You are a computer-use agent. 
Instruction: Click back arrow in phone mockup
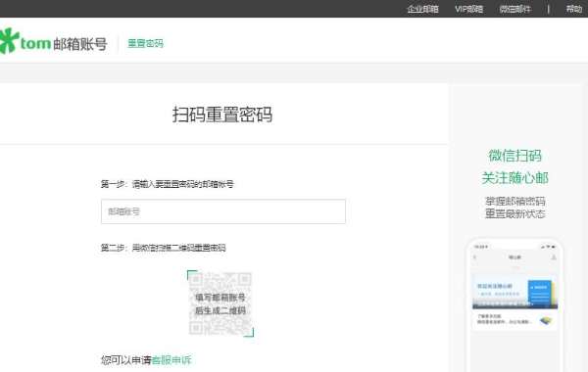[475, 257]
